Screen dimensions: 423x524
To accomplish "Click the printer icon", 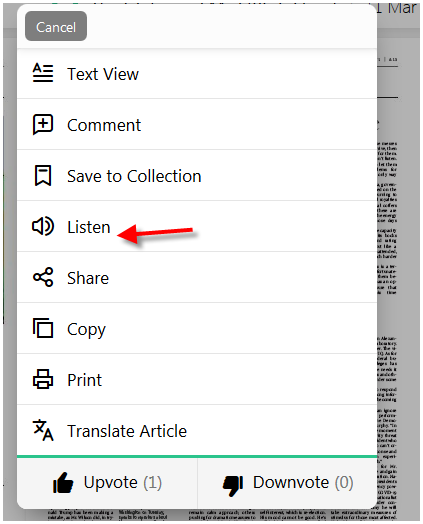I will coord(43,379).
